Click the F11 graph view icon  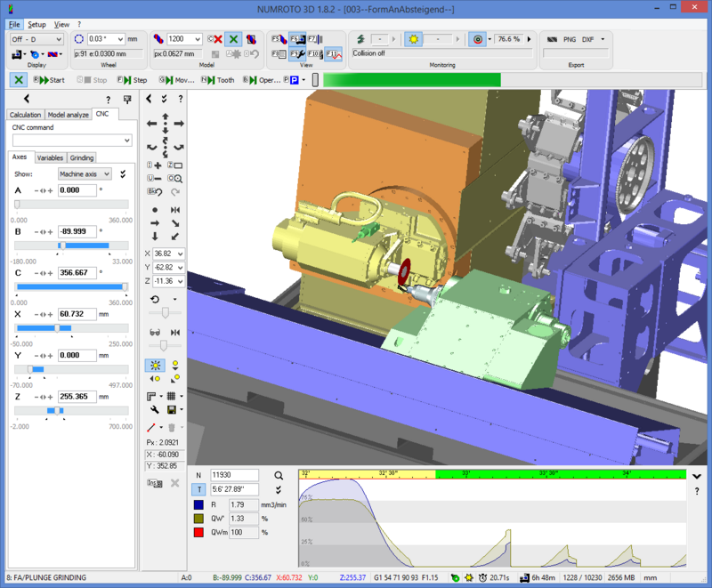(x=333, y=54)
